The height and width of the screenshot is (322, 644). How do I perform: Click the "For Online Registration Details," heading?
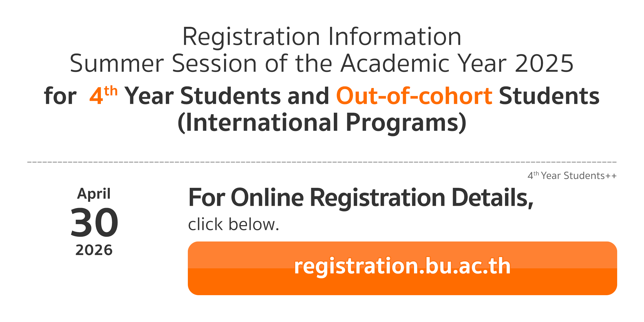click(361, 198)
